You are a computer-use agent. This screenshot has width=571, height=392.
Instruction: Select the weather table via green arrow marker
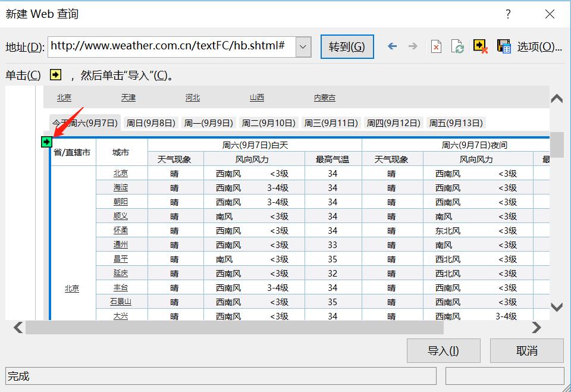point(46,142)
